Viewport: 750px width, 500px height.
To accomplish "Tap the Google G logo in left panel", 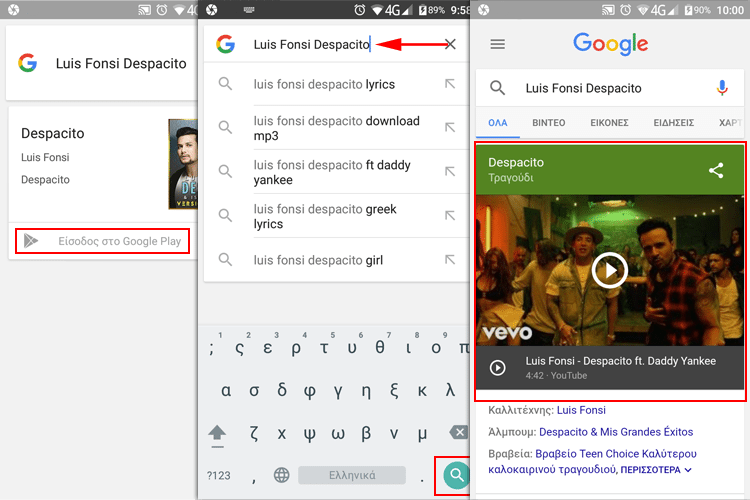I will pos(28,63).
